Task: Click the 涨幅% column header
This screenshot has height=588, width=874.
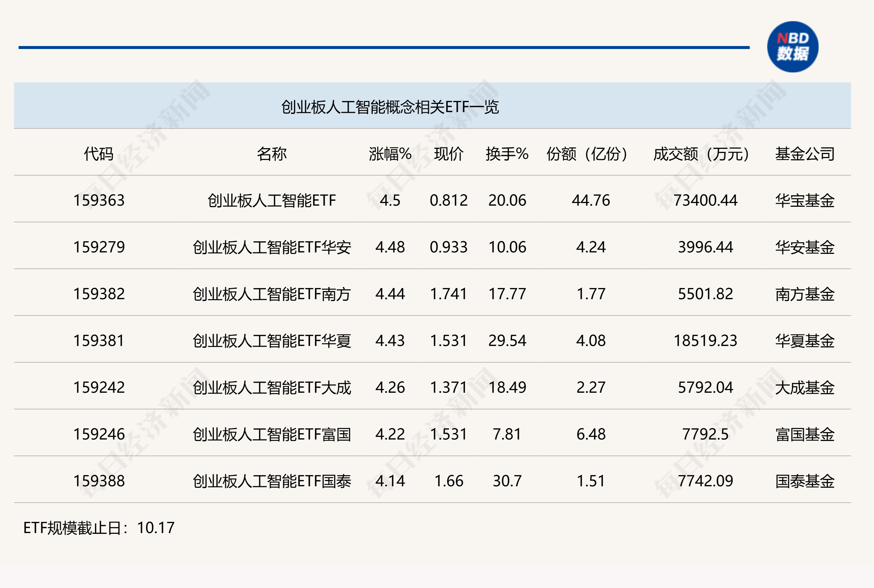Action: pyautogui.click(x=390, y=154)
